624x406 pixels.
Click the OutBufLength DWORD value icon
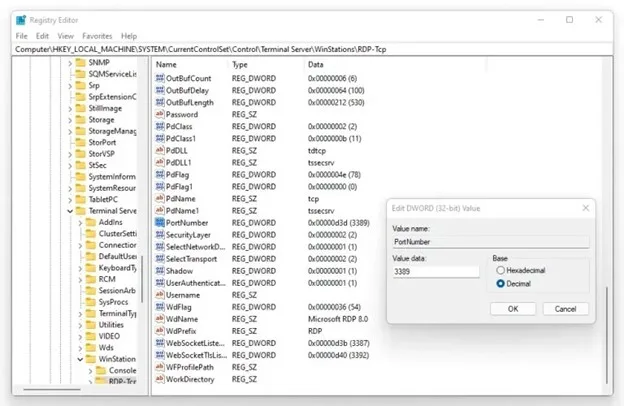160,102
